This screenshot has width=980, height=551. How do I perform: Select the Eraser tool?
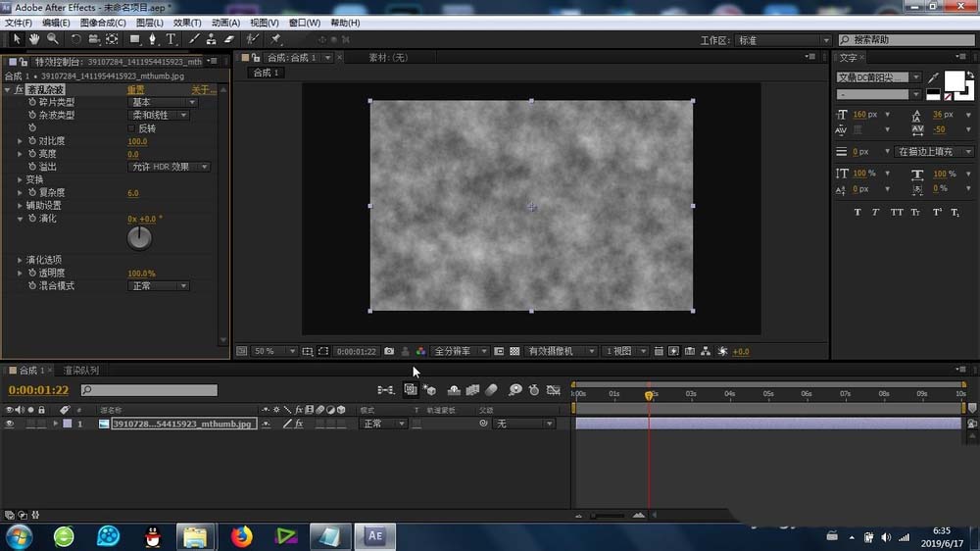[x=229, y=39]
